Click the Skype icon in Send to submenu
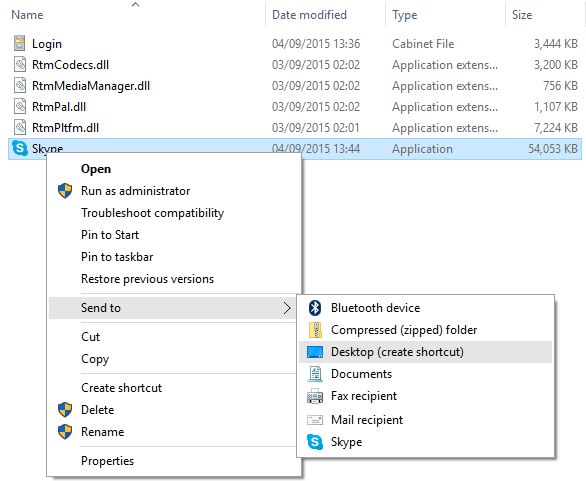Viewport: 586px width, 481px height. pos(315,442)
